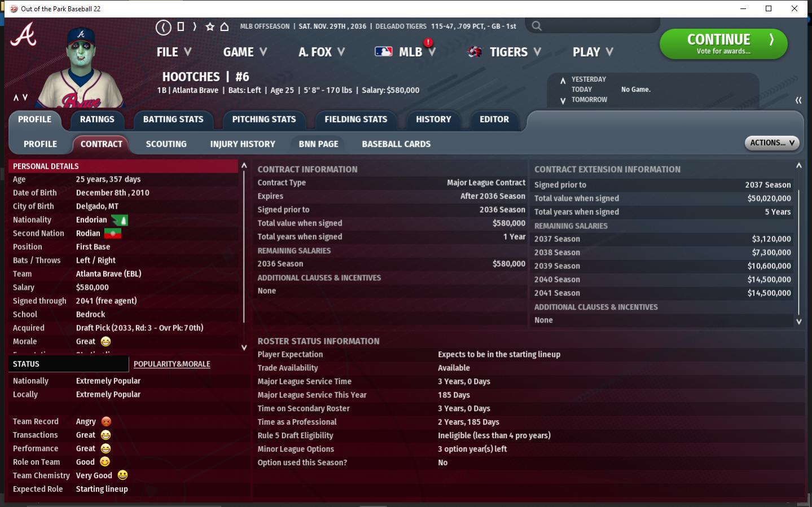This screenshot has width=812, height=507.
Task: Switch to the BATTING STATS tab
Action: click(173, 120)
